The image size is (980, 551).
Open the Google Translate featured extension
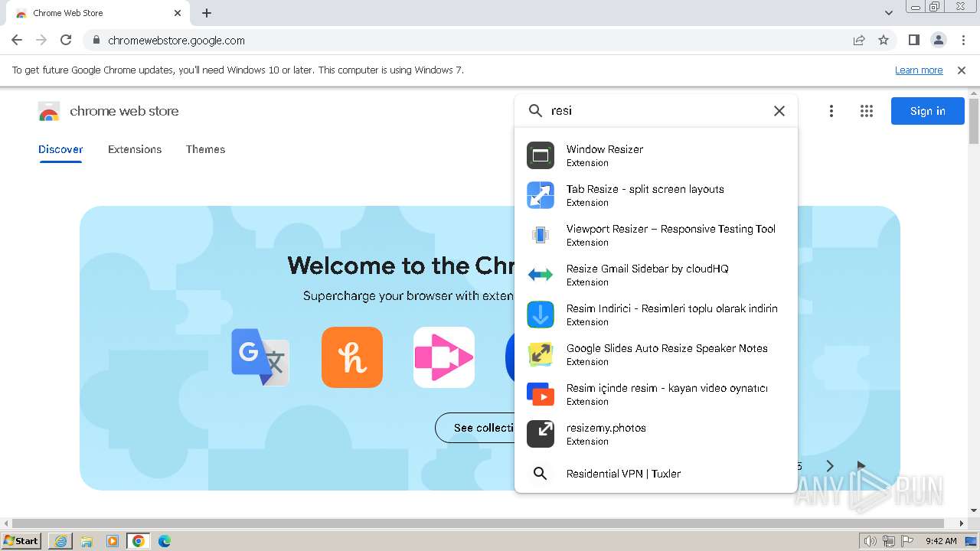260,357
